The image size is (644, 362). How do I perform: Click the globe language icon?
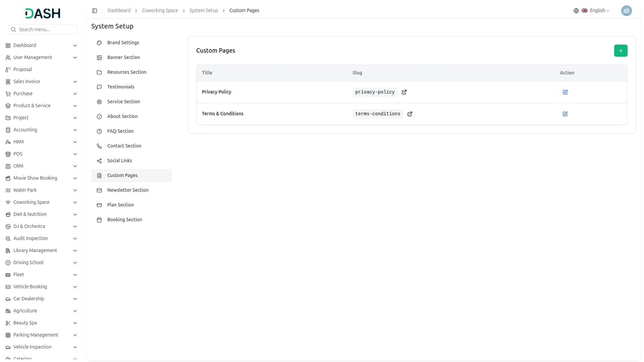click(x=576, y=11)
